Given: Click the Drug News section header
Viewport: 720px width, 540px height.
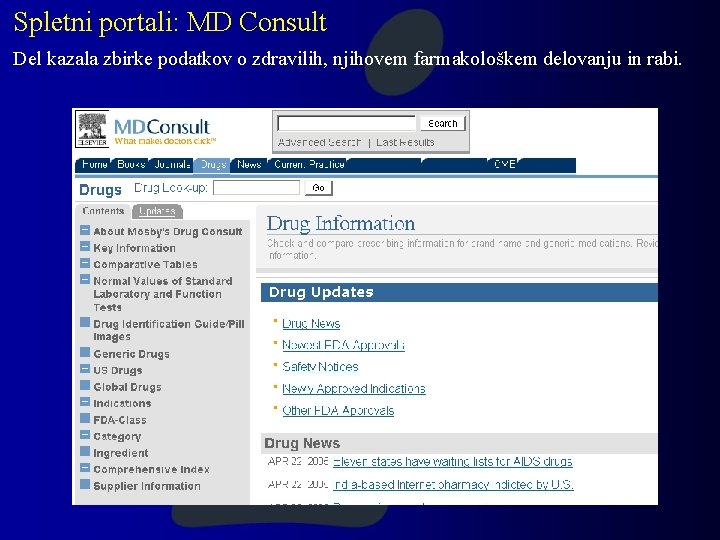Looking at the screenshot, I should 459,443.
